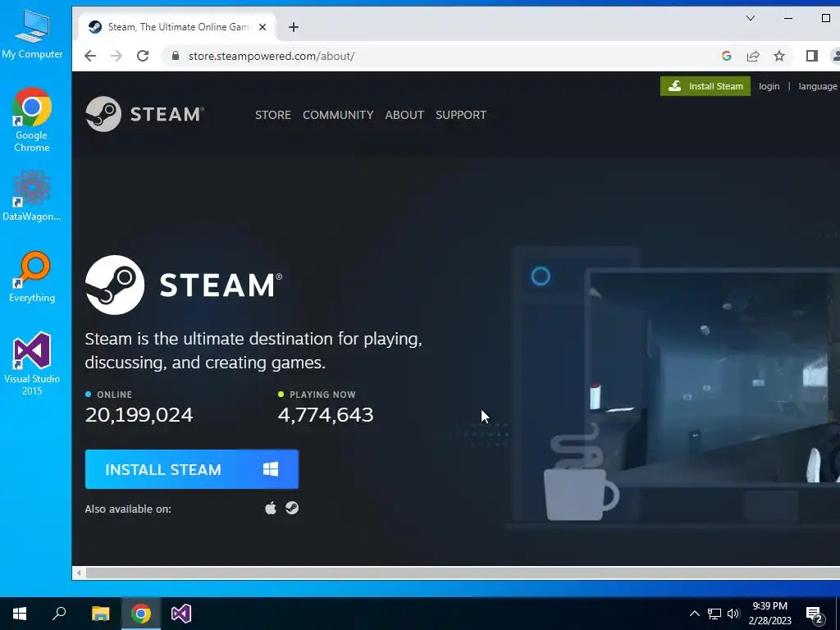The width and height of the screenshot is (840, 630).
Task: View site info via padlock icon
Action: 176,56
